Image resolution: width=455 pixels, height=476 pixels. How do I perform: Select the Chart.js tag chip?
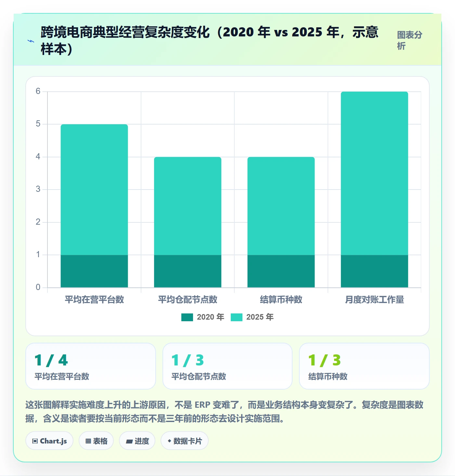pos(49,441)
